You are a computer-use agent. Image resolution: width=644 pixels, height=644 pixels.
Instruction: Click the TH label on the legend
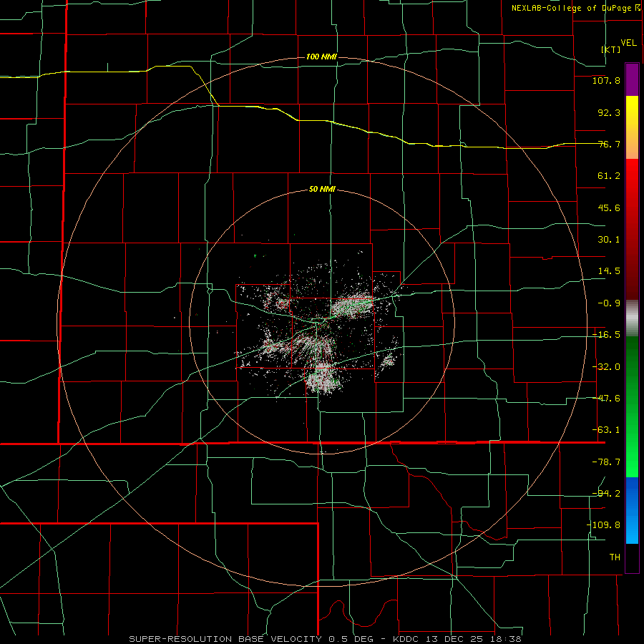[615, 557]
